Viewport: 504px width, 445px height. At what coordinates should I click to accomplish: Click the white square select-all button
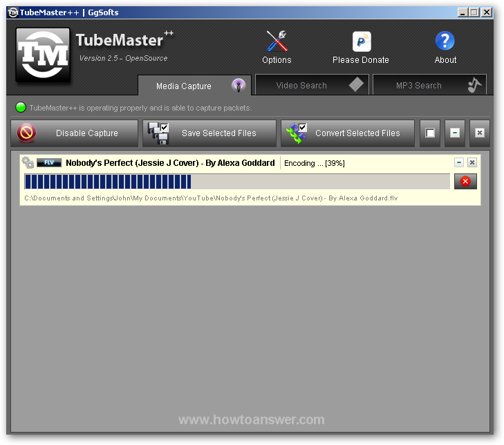point(430,133)
